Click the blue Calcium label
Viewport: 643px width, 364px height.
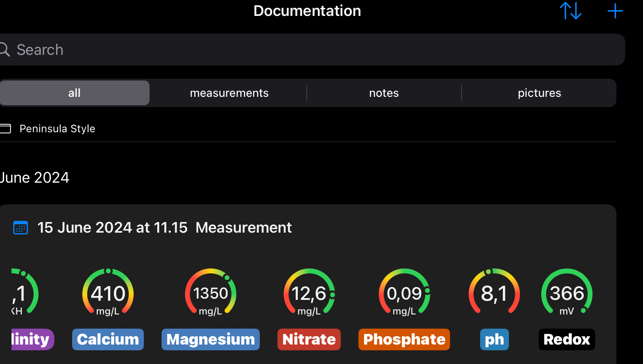[x=108, y=339]
